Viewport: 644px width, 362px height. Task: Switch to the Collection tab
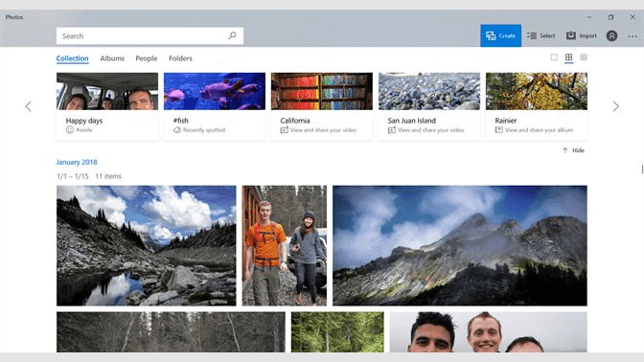(x=72, y=58)
